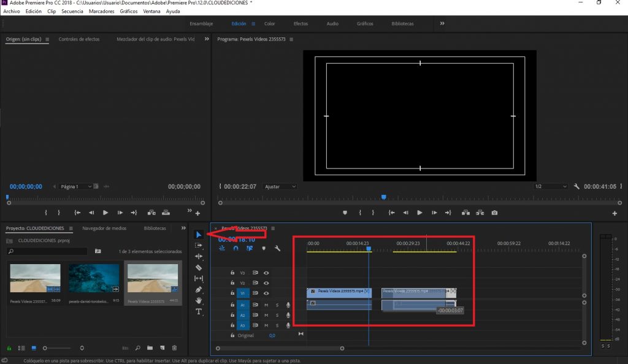The height and width of the screenshot is (364, 628).
Task: Toggle snap magnet in the timeline
Action: tap(235, 248)
